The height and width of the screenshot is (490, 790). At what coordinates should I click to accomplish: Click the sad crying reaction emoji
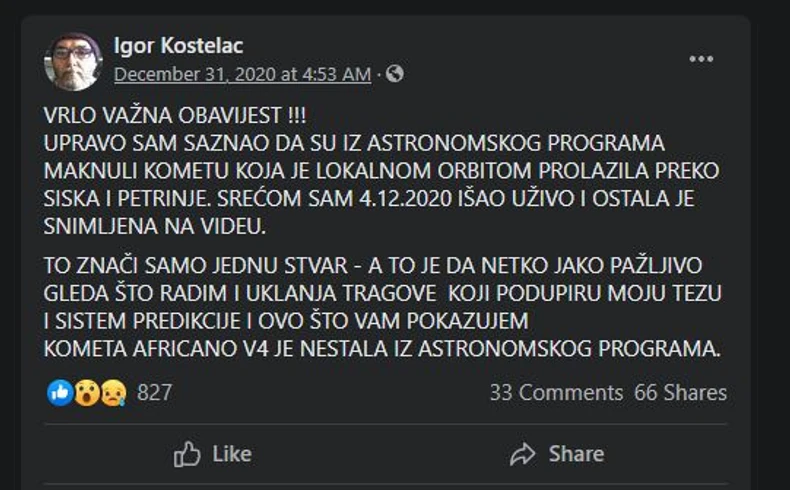pyautogui.click(x=111, y=392)
